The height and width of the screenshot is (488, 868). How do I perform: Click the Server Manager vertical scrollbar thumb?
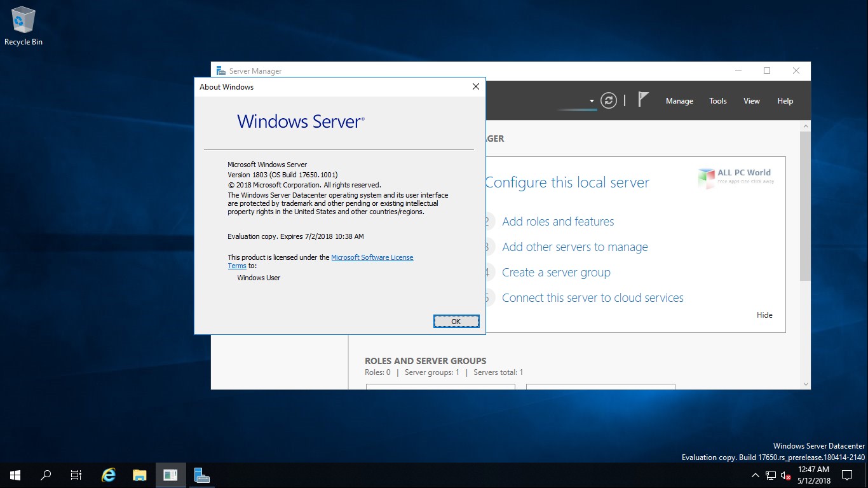805,205
